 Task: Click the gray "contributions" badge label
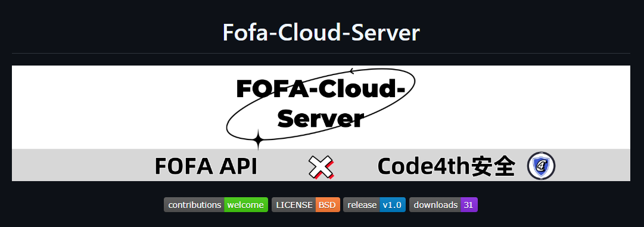pos(194,205)
